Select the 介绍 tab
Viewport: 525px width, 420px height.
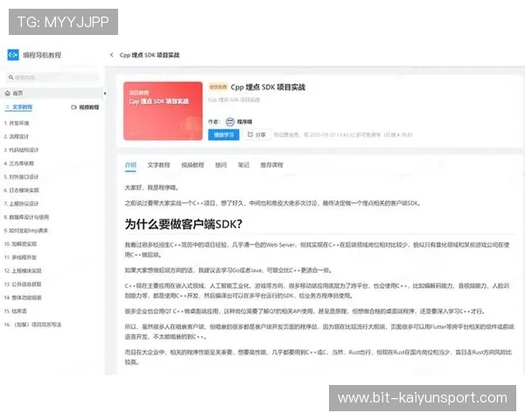click(x=130, y=165)
